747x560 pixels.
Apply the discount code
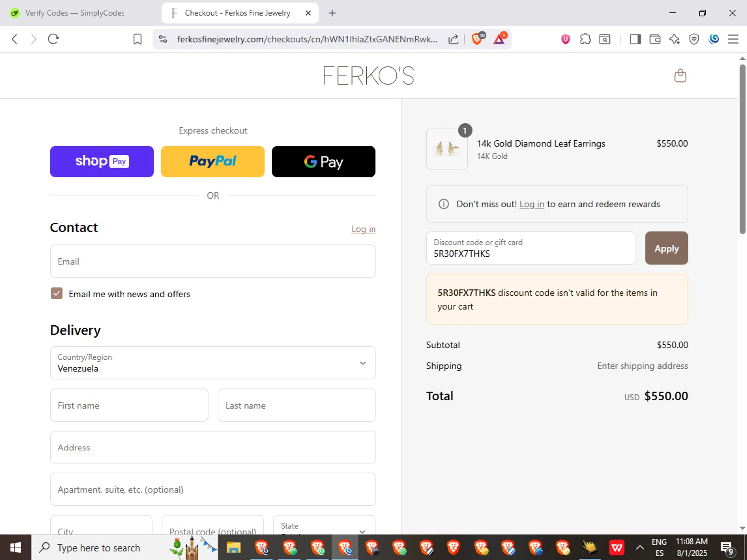pos(666,248)
